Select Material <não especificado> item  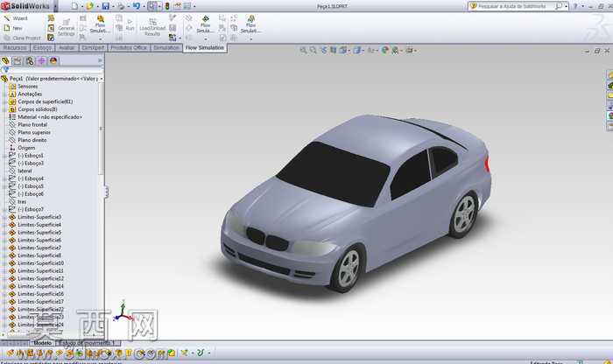point(46,117)
